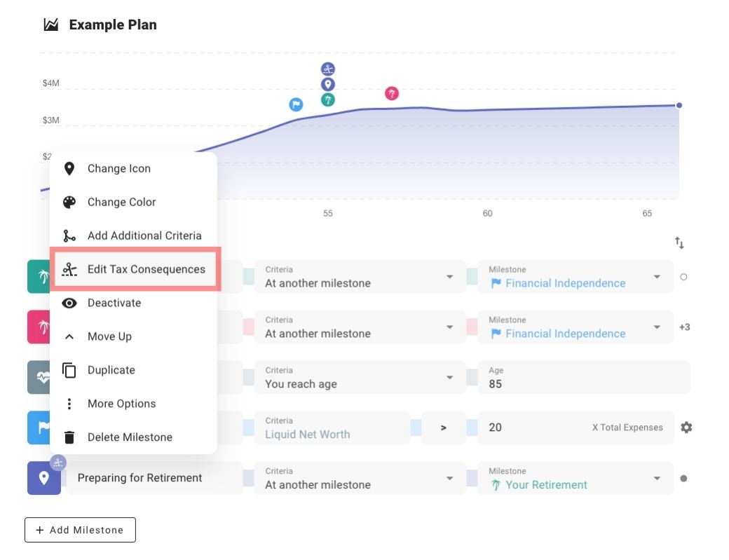
Task: Click the Add Milestone button
Action: tap(80, 530)
